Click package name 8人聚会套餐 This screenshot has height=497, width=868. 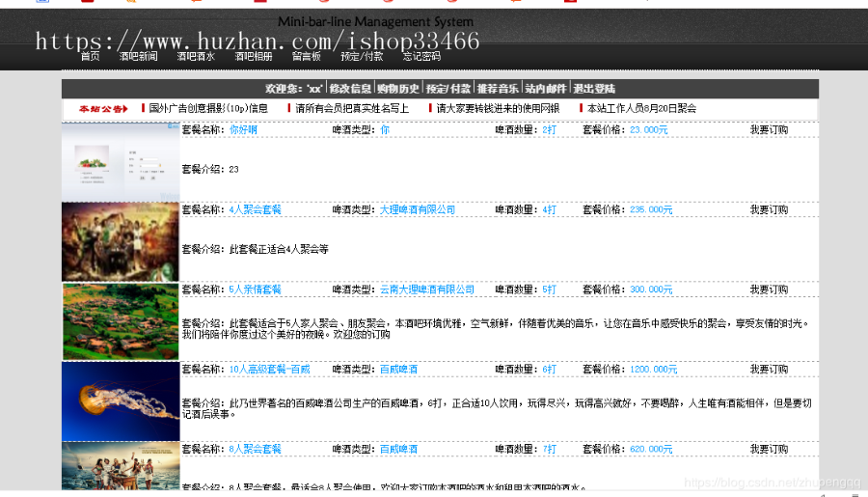[x=256, y=450]
